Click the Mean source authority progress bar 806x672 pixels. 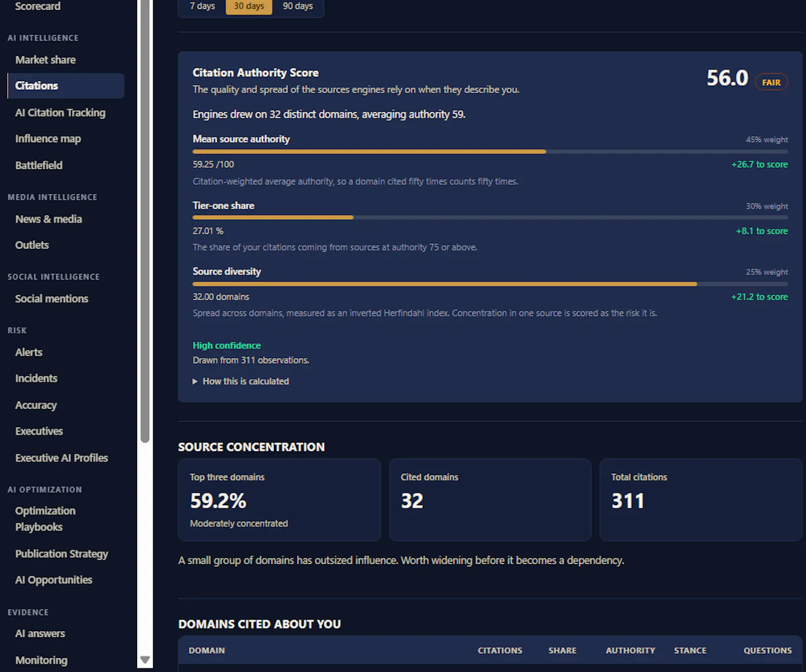coord(490,152)
